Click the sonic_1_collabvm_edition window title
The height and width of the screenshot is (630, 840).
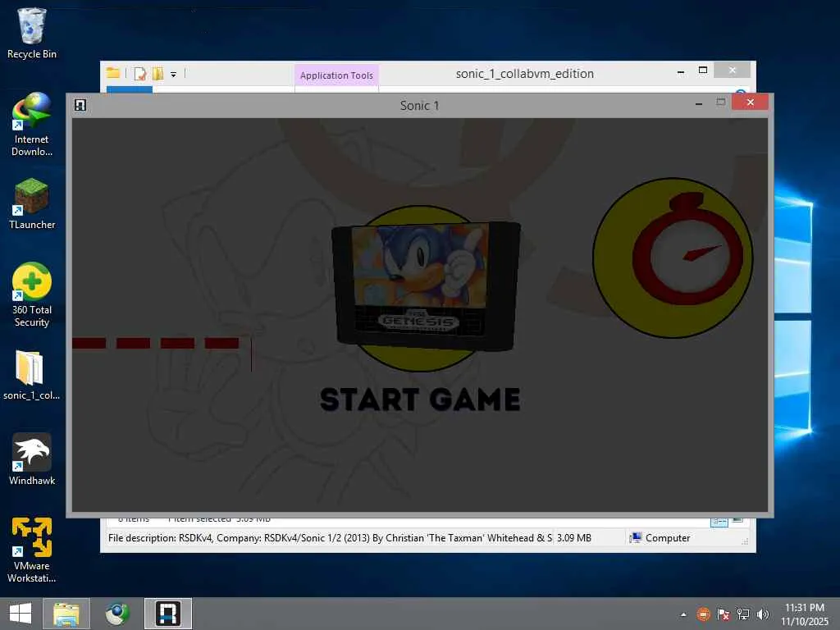pyautogui.click(x=524, y=73)
